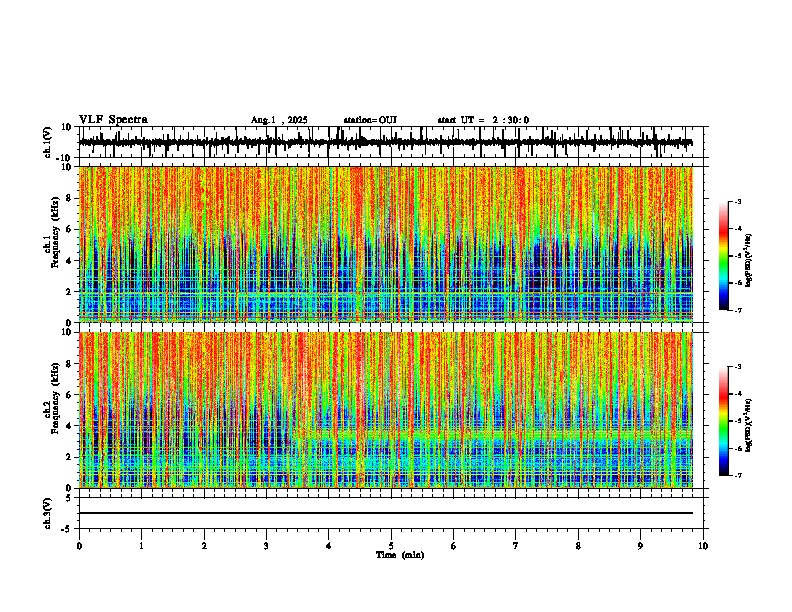The height and width of the screenshot is (612, 792).
Task: Click the "4" kHz tick of ch.2 spectrogram
Action: click(x=69, y=426)
